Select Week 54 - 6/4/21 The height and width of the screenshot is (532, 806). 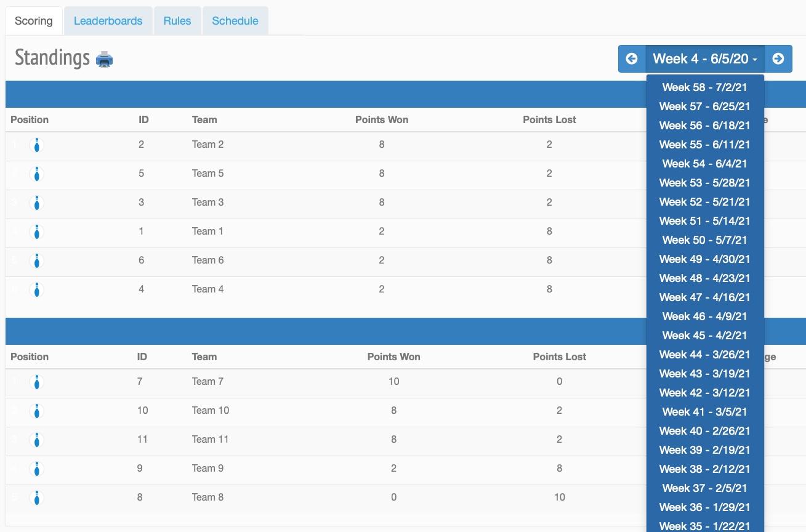coord(705,164)
